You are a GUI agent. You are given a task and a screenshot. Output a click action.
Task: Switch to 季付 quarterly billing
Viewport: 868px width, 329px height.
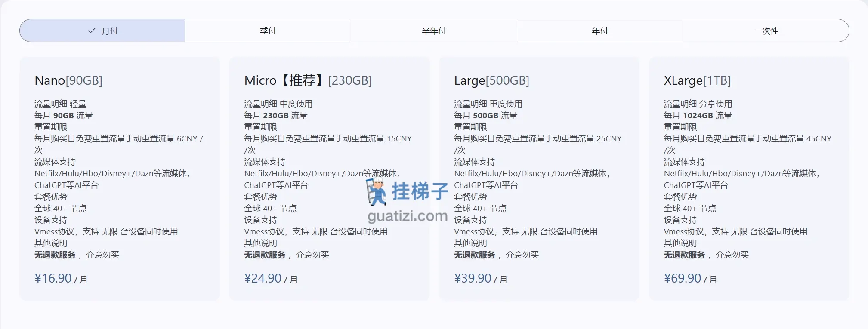(268, 31)
